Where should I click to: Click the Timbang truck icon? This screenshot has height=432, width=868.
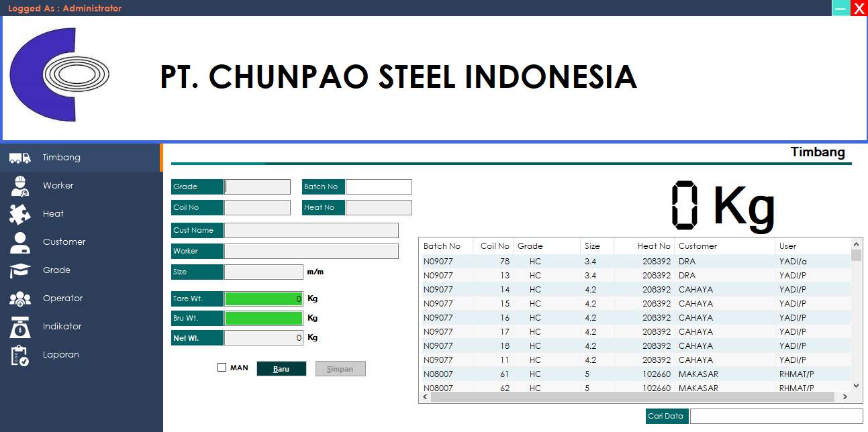pyautogui.click(x=19, y=158)
